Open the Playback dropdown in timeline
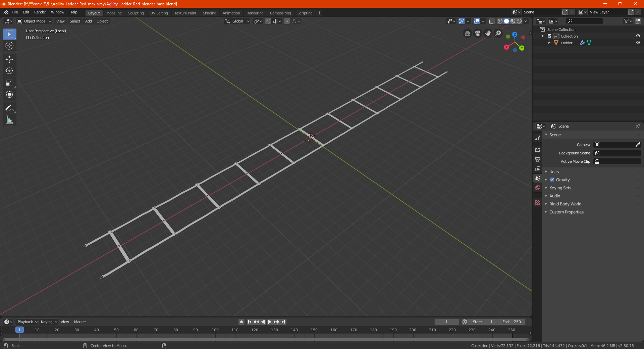The image size is (644, 349). (x=27, y=322)
